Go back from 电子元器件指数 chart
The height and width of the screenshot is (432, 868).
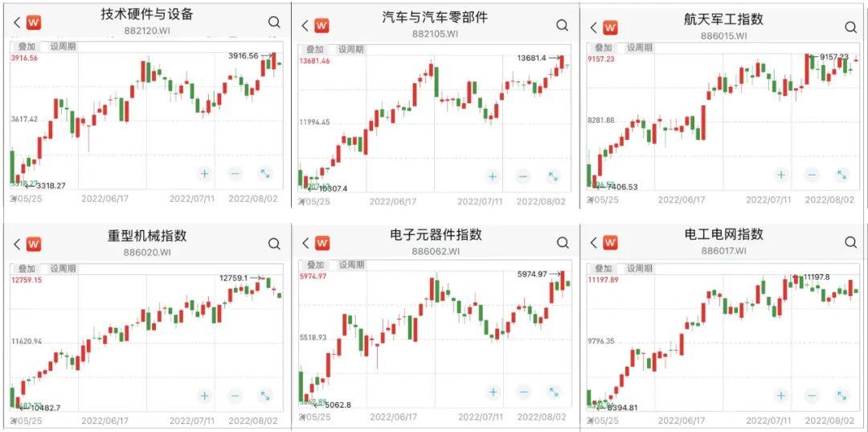(x=305, y=242)
